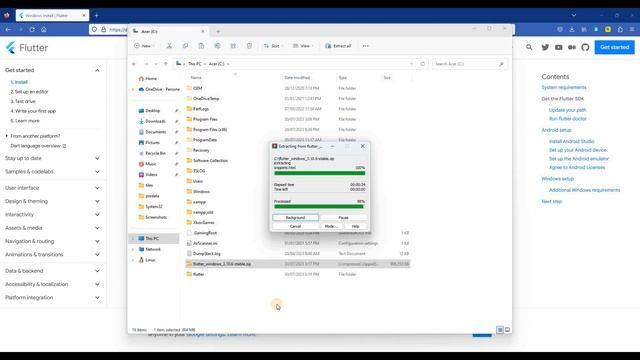Click the Share icon in Explorer toolbar

[233, 46]
